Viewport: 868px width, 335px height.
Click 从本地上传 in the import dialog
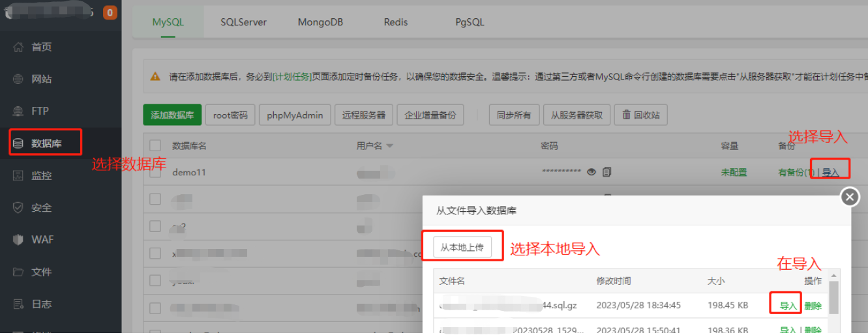(x=462, y=247)
